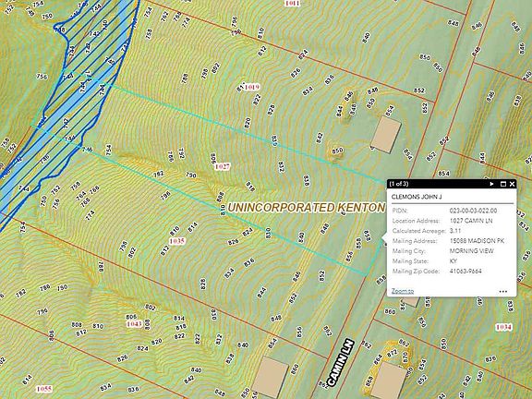Select mailing address 15088 MADISON PK

click(477, 241)
